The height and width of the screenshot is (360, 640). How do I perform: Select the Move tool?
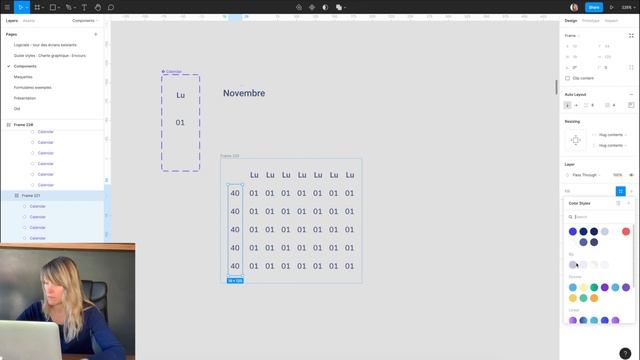click(x=20, y=7)
